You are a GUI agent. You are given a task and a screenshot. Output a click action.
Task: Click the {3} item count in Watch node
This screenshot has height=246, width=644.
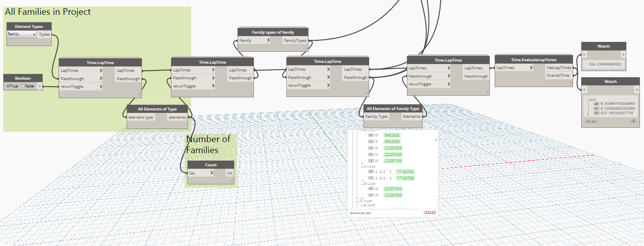click(633, 121)
